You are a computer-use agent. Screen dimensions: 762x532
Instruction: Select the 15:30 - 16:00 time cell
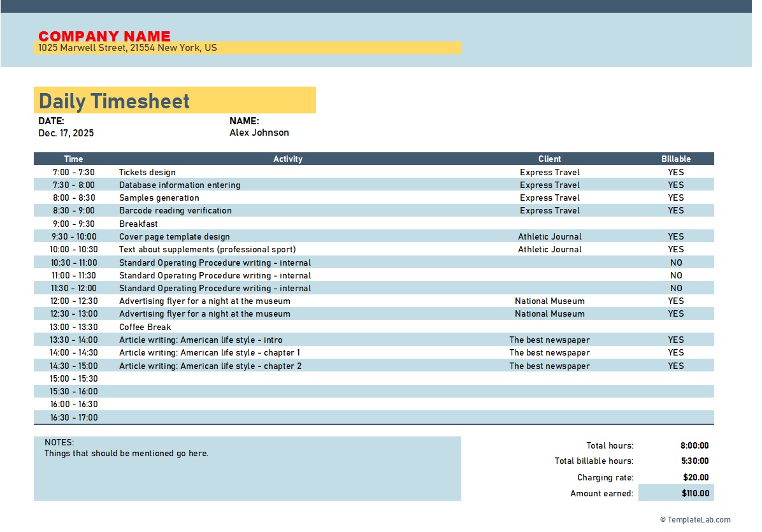[x=74, y=392]
